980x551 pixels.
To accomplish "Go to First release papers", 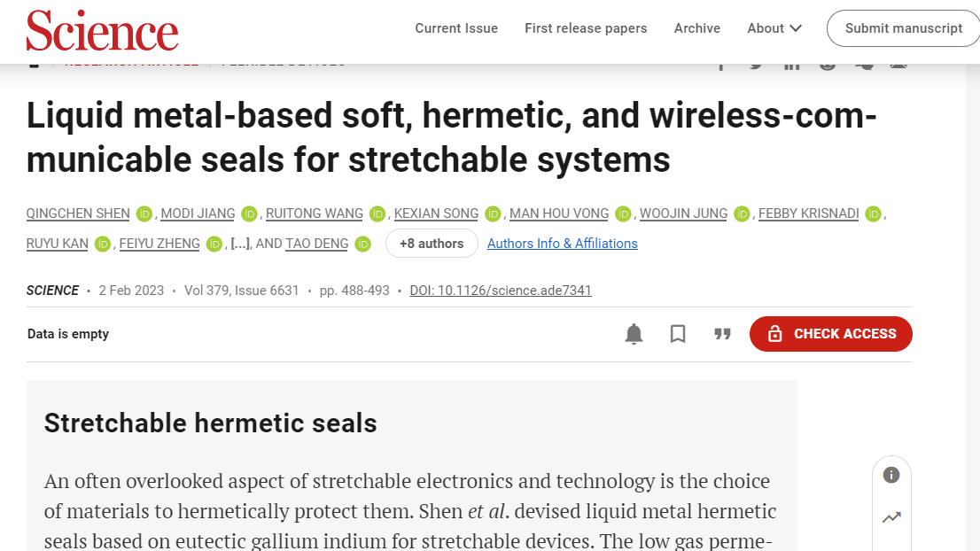I will pos(586,28).
